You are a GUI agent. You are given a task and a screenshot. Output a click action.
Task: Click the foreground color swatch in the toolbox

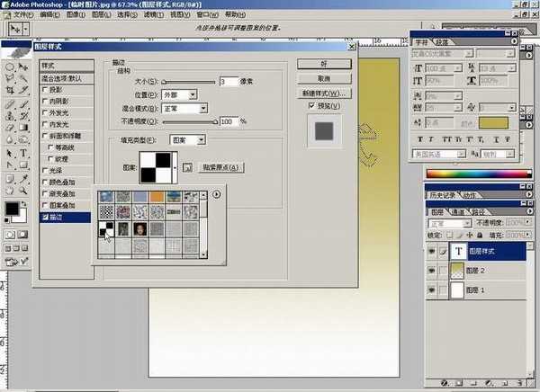click(x=11, y=209)
